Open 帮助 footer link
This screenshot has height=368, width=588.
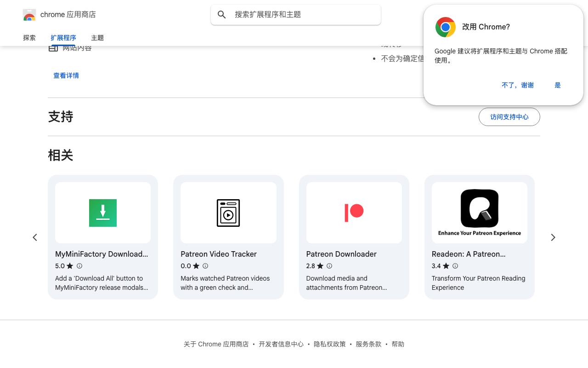pyautogui.click(x=398, y=344)
